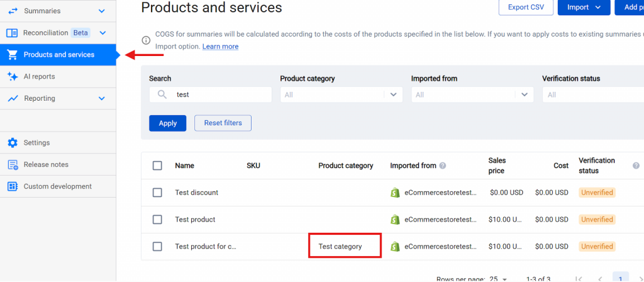This screenshot has height=282, width=644.
Task: Click the Search input field containing test
Action: pos(217,94)
